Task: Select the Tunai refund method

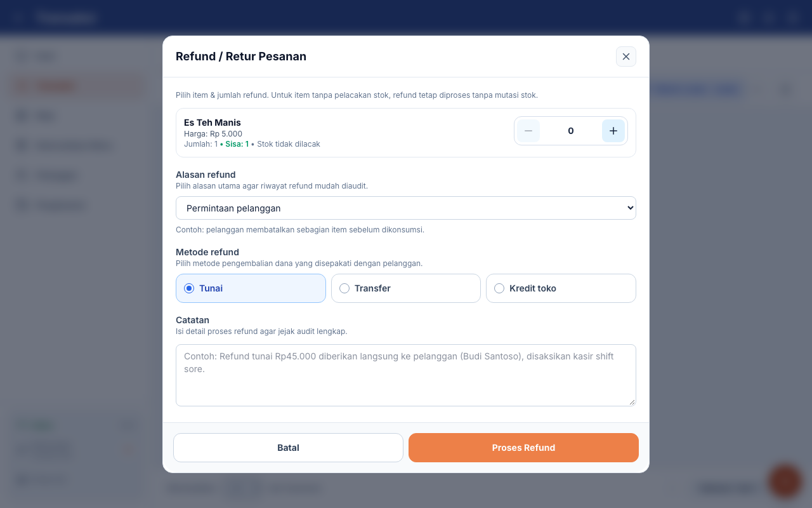Action: [x=251, y=288]
